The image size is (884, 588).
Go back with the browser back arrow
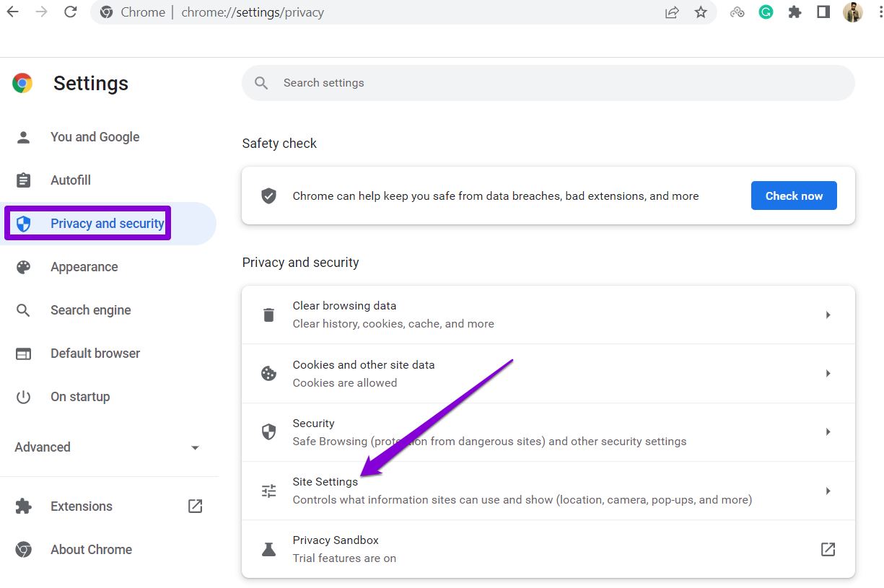(13, 12)
